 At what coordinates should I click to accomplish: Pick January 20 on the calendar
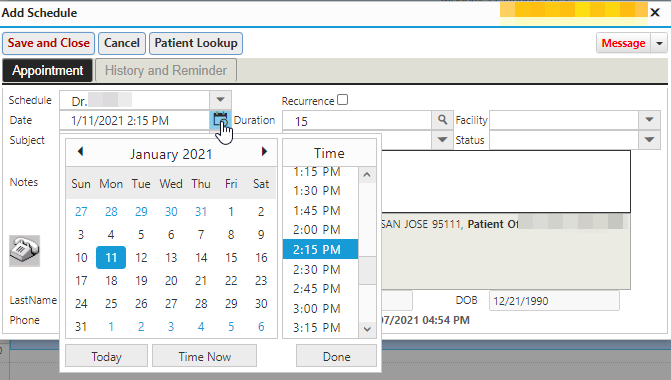tap(171, 281)
